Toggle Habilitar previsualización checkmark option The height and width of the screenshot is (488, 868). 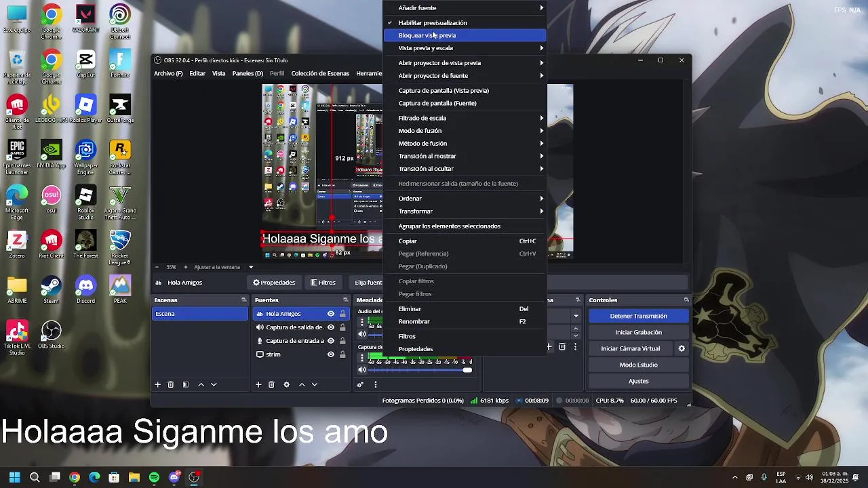coord(465,22)
